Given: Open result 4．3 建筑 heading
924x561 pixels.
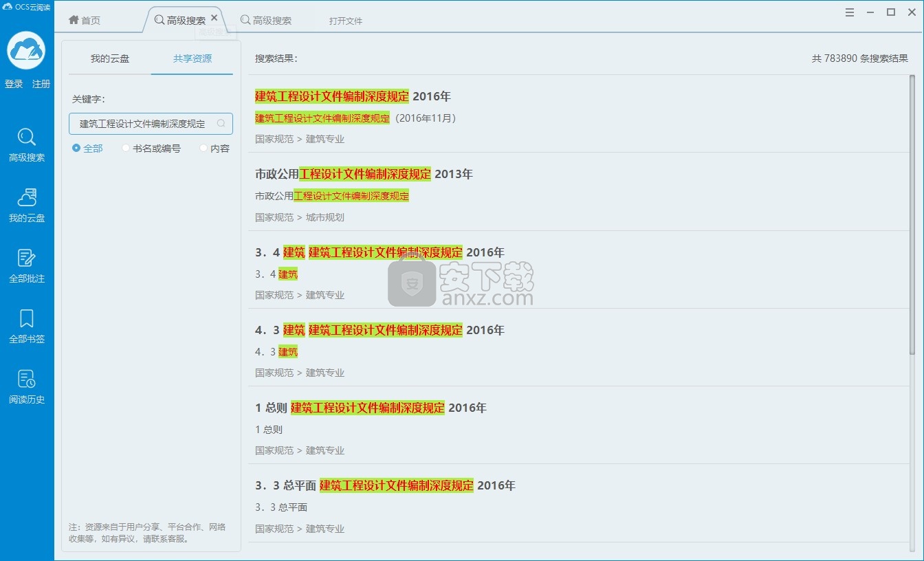Looking at the screenshot, I should 379,330.
